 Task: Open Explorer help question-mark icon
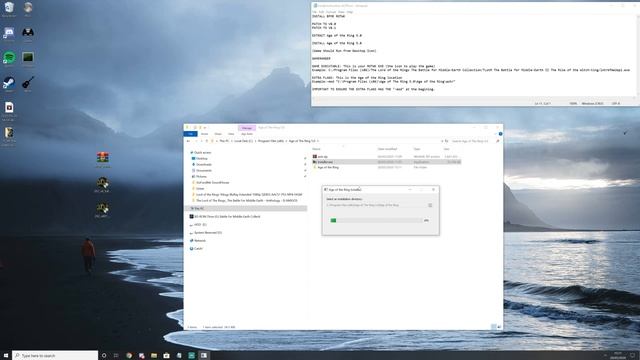500,134
